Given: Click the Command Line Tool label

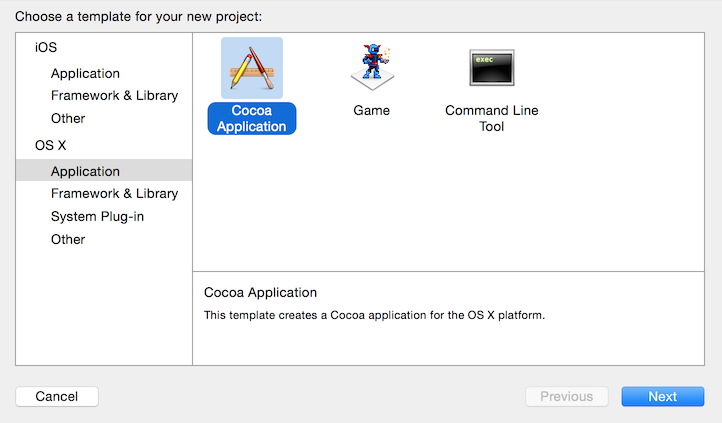Looking at the screenshot, I should click(x=491, y=118).
